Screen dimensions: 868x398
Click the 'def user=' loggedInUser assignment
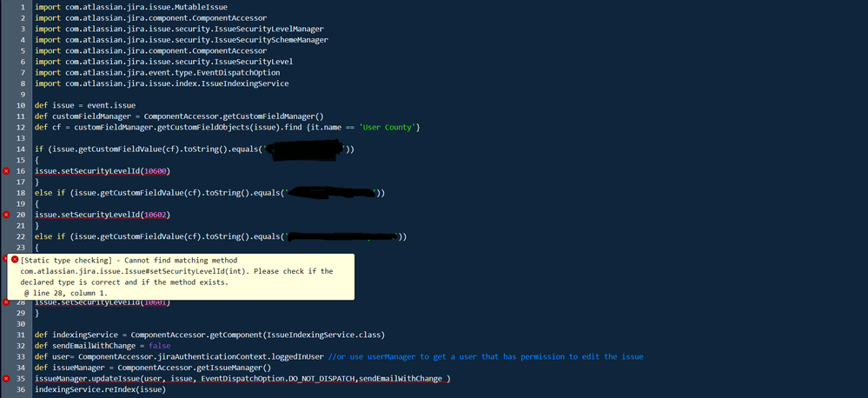point(179,357)
